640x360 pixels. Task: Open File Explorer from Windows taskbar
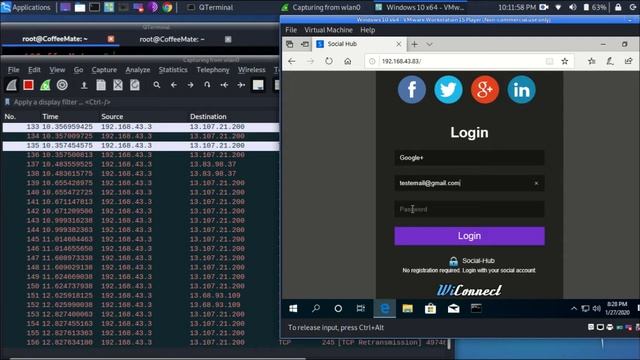[407, 309]
